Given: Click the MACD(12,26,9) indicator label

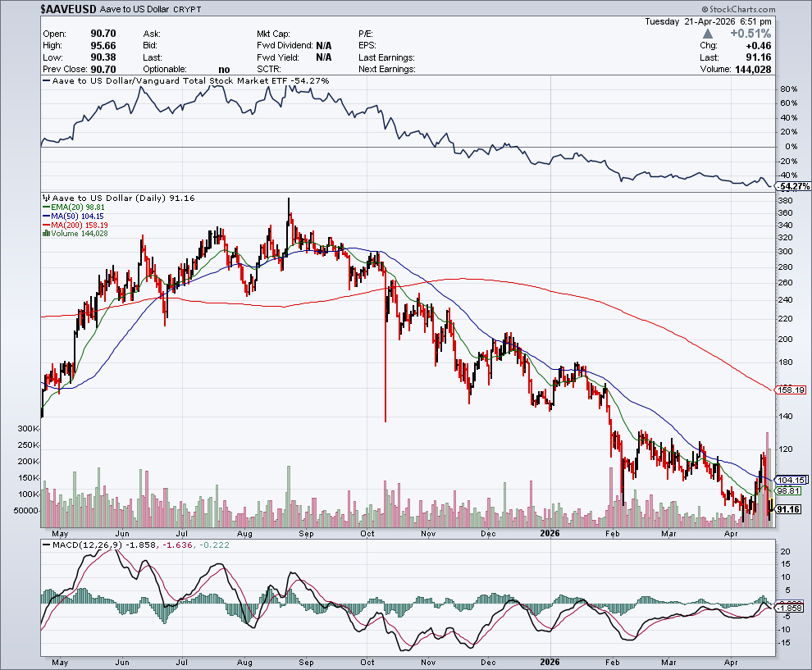Looking at the screenshot, I should tap(80, 544).
